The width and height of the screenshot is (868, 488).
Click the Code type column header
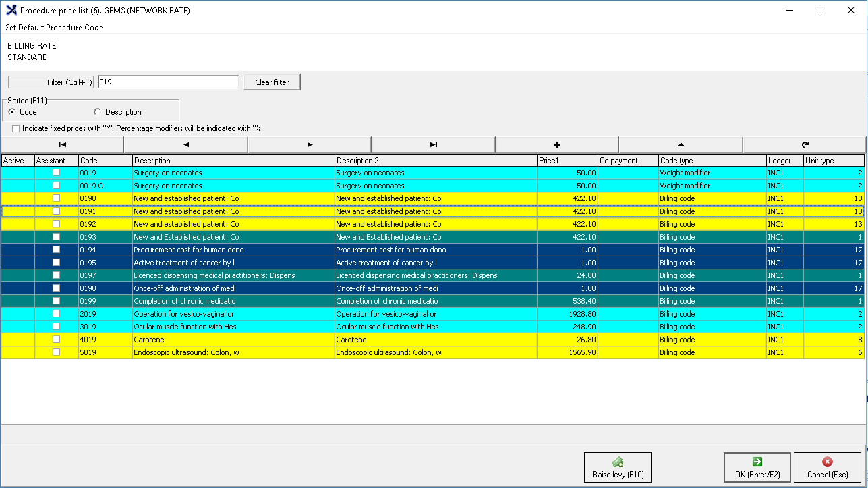[712, 161]
